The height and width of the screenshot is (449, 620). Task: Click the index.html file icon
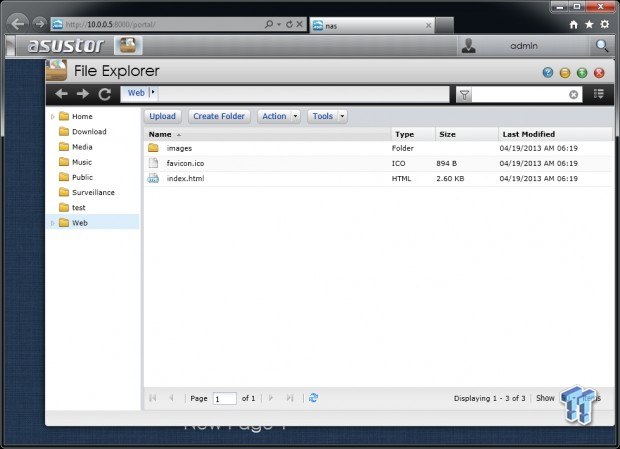click(153, 178)
